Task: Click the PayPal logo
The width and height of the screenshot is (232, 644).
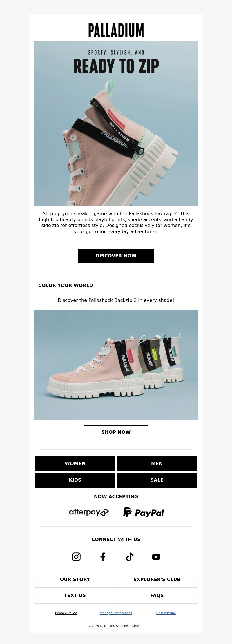Action: click(144, 512)
